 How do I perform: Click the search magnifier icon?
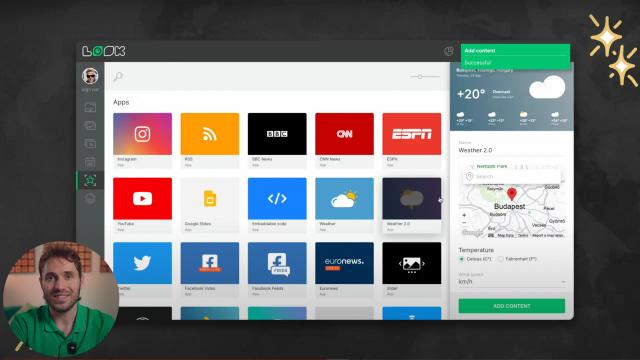point(118,76)
